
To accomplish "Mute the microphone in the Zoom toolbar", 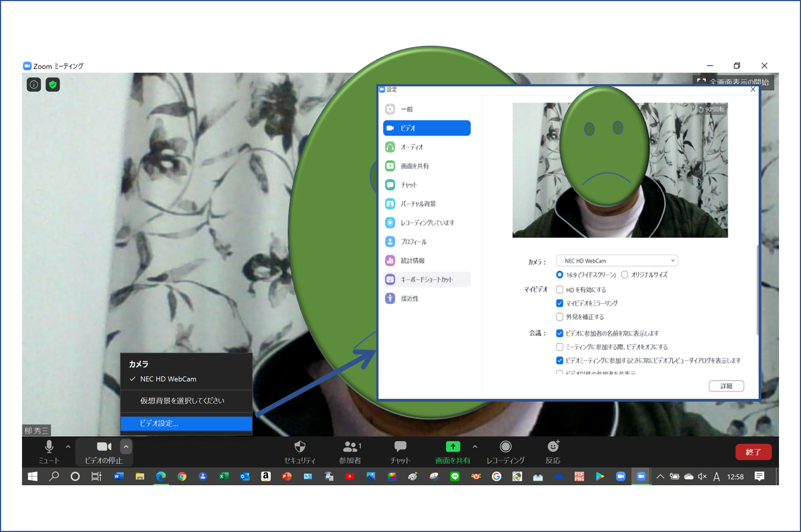I will 49,452.
